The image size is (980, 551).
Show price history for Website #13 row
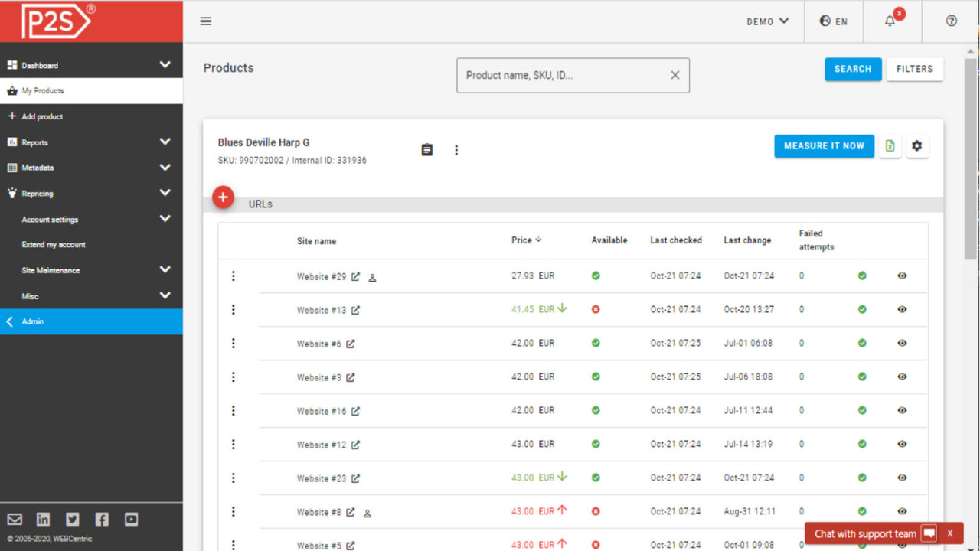[902, 309]
